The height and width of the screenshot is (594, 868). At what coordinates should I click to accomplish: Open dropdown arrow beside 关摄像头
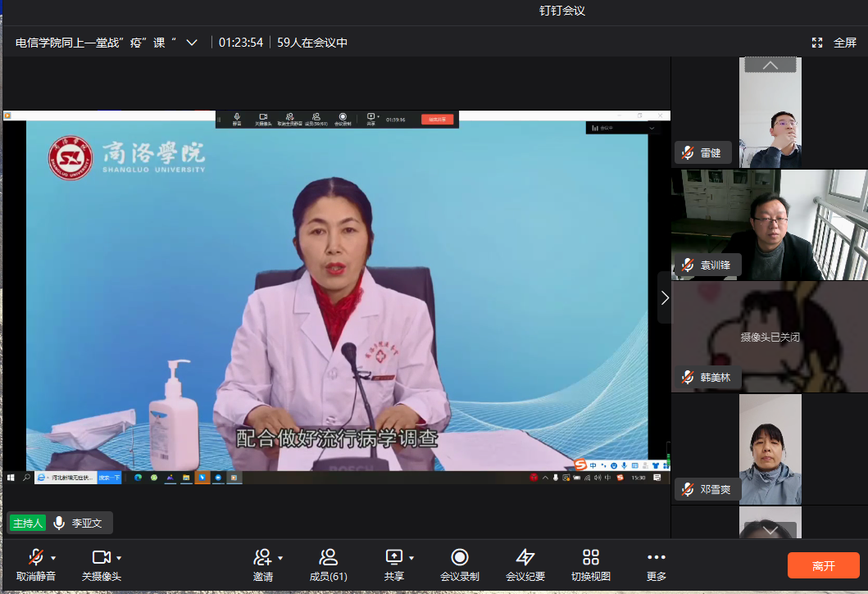(x=119, y=558)
